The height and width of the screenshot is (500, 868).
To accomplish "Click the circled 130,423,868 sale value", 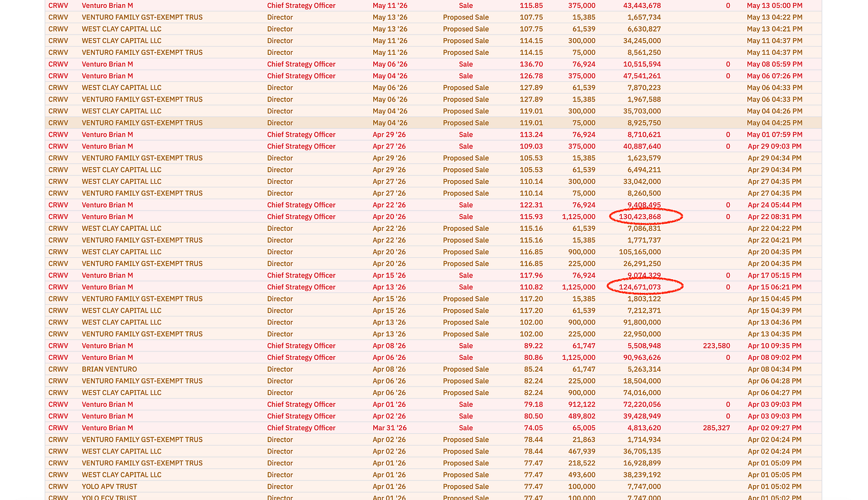I will click(640, 217).
